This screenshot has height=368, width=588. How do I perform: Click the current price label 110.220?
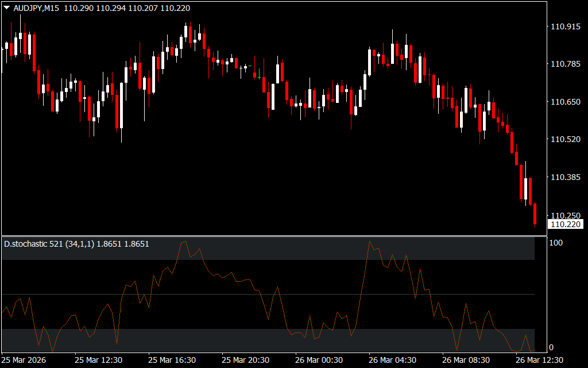click(x=565, y=224)
